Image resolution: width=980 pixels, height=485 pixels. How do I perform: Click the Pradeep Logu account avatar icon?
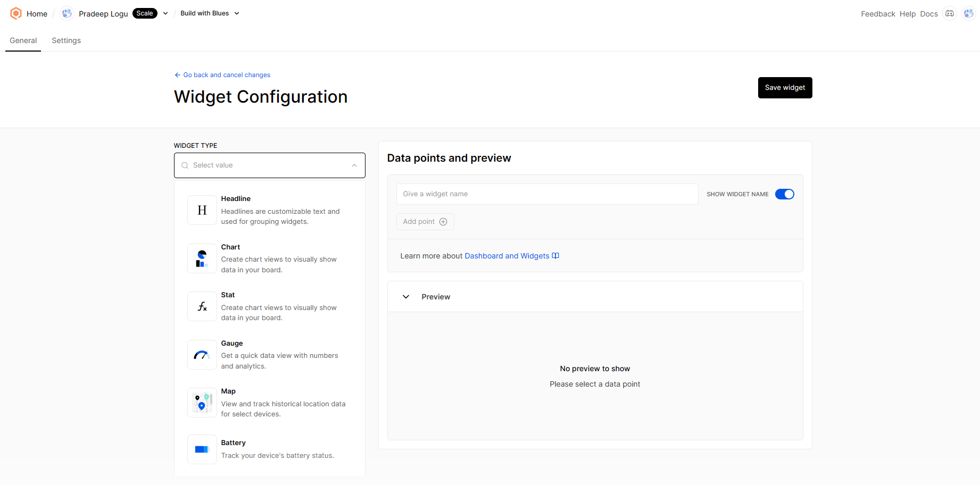(x=67, y=13)
